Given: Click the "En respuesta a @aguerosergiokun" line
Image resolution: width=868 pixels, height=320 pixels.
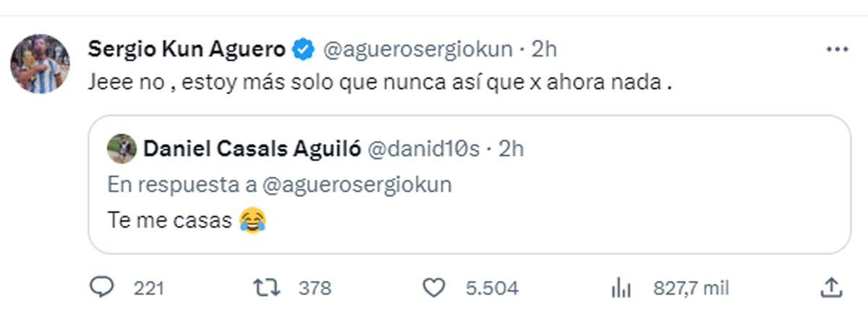Looking at the screenshot, I should (279, 184).
